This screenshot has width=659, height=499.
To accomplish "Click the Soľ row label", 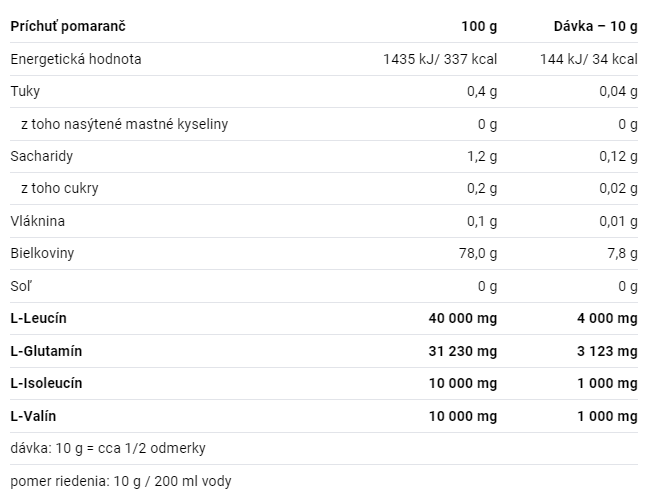I will pos(21,286).
